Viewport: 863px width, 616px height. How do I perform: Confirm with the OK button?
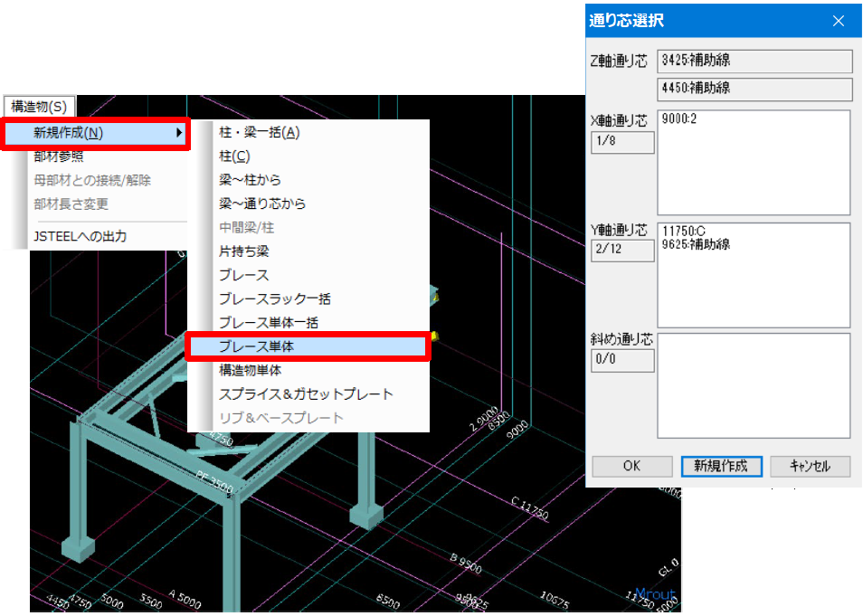631,466
